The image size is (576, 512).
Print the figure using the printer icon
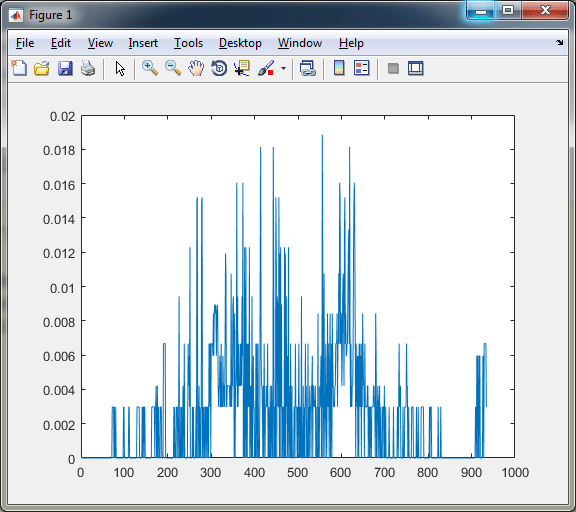coord(88,68)
